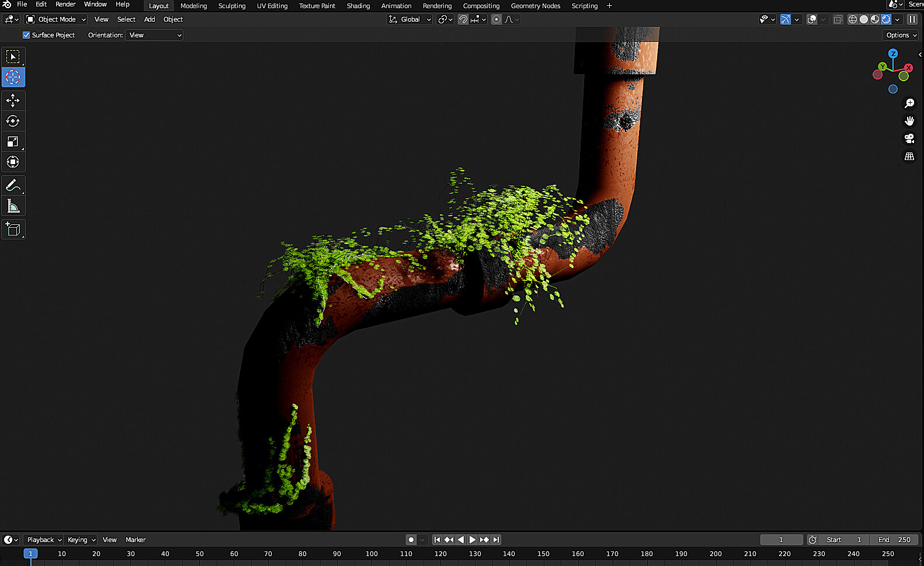This screenshot has height=566, width=924.
Task: Select the Scale tool
Action: (13, 141)
